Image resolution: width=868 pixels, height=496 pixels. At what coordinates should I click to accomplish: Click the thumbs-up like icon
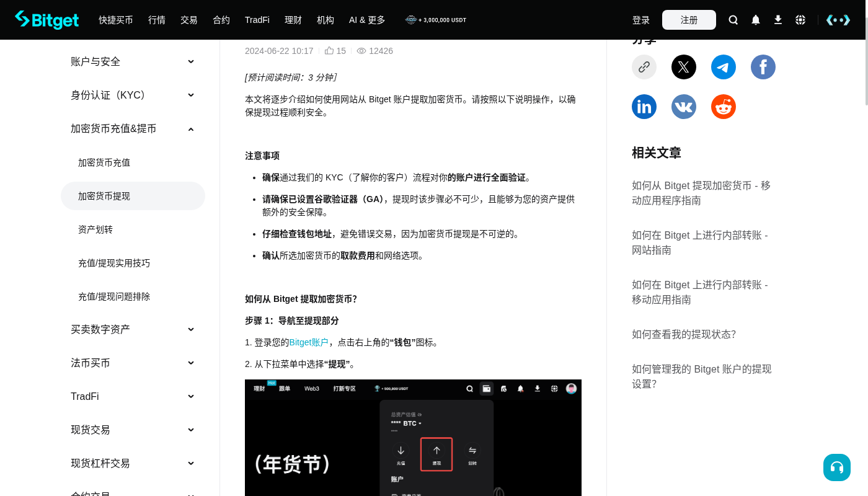pyautogui.click(x=329, y=51)
